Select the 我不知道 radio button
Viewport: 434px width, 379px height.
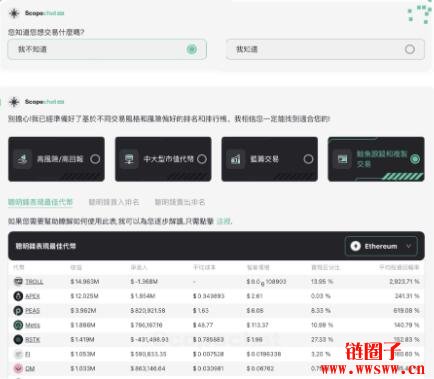coord(192,50)
